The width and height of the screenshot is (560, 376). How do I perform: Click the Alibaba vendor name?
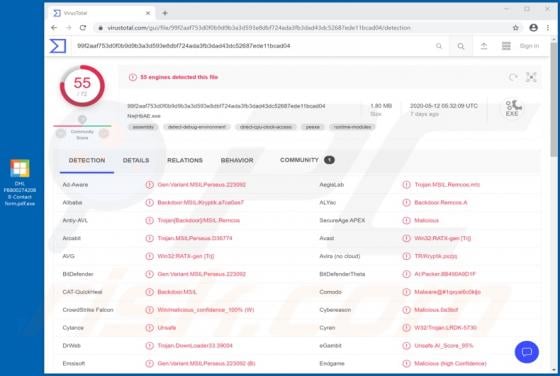(72, 202)
